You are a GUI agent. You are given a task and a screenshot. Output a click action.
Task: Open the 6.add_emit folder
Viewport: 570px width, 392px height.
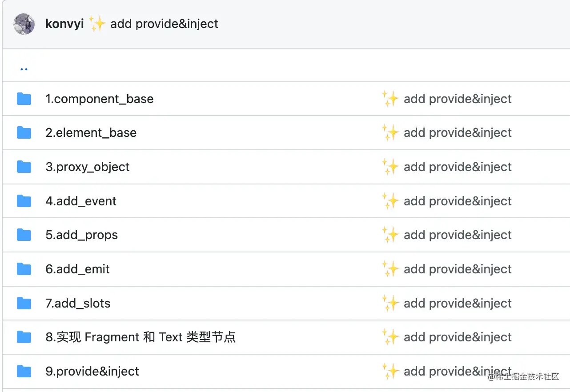78,269
